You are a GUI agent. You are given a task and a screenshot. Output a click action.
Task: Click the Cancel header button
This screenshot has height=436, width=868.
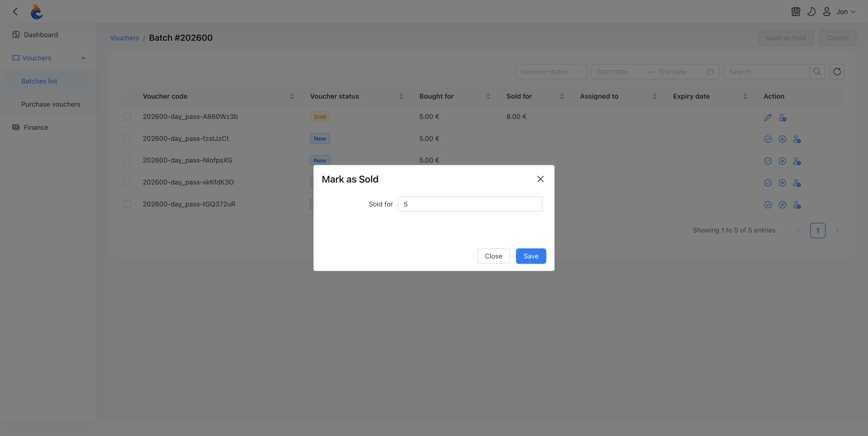tap(838, 38)
